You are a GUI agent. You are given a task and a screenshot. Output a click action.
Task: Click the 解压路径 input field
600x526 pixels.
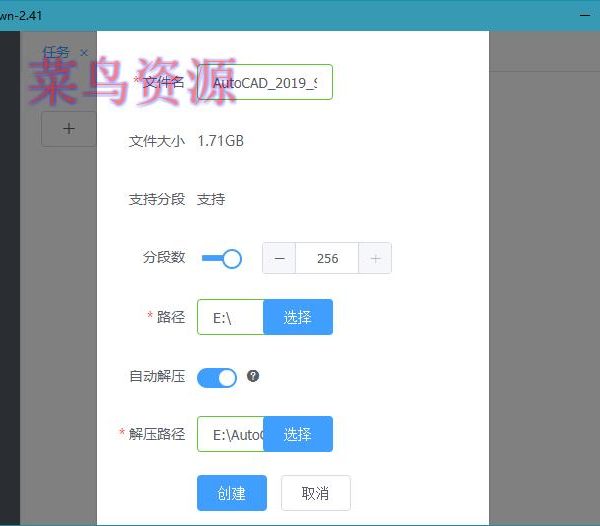230,434
